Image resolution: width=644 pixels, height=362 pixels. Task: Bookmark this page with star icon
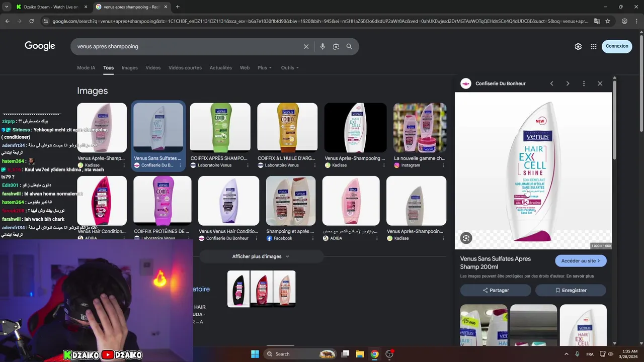coord(608,21)
